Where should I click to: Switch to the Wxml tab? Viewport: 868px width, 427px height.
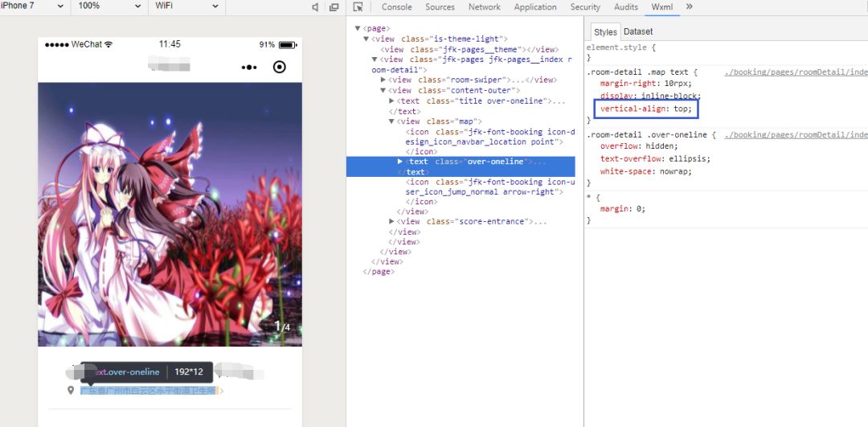click(x=662, y=7)
